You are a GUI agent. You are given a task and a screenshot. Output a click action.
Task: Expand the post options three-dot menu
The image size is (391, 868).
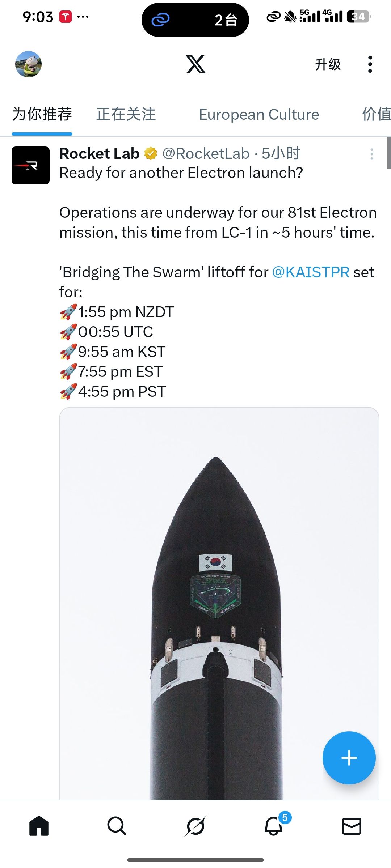click(x=371, y=154)
